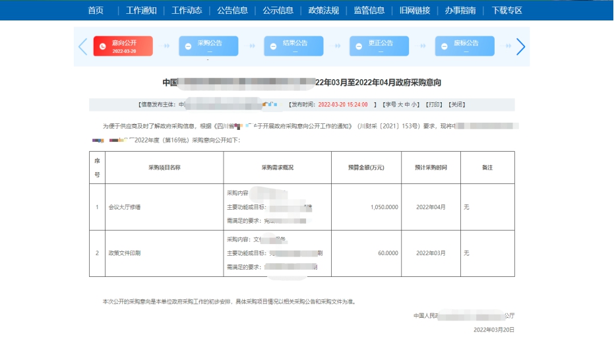Open the 监管信息 menu
This screenshot has height=364, width=614.
pos(369,11)
